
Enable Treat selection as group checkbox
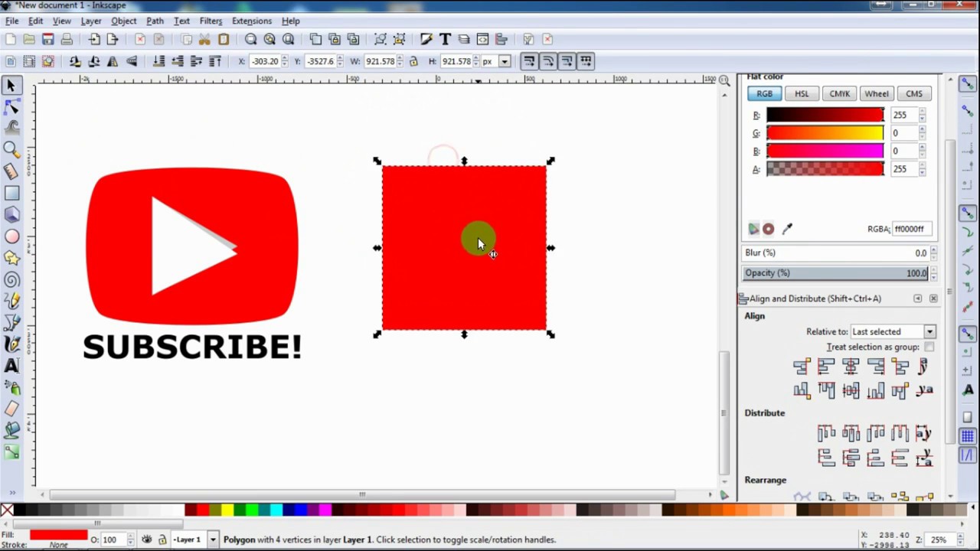click(929, 347)
